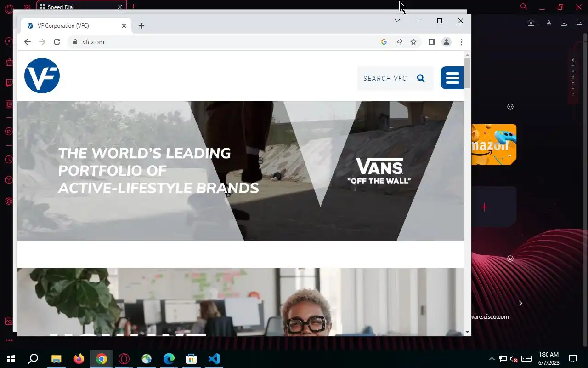
Task: Open three-dot sidebar setup in Opera
Action: tap(9, 340)
